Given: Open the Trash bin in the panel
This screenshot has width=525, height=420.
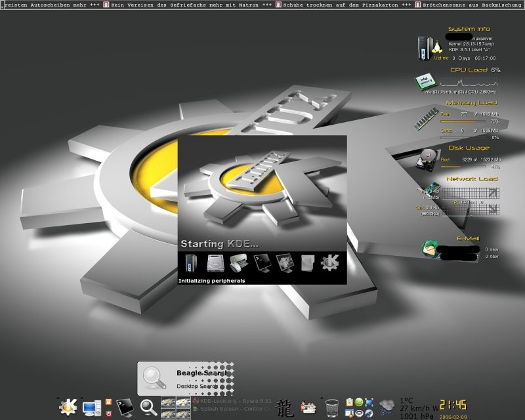Looking at the screenshot, I should 332,408.
